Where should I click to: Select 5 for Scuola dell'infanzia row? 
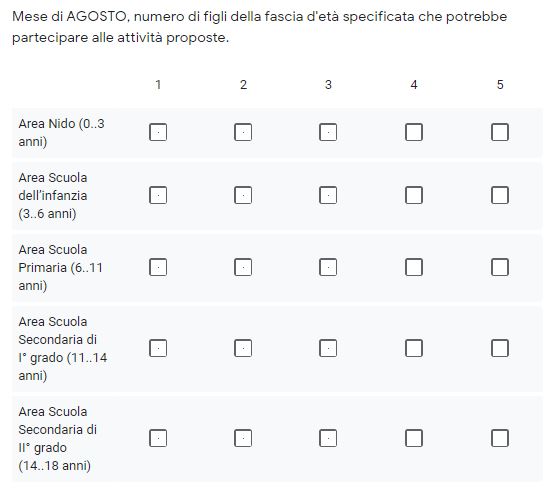pyautogui.click(x=500, y=195)
